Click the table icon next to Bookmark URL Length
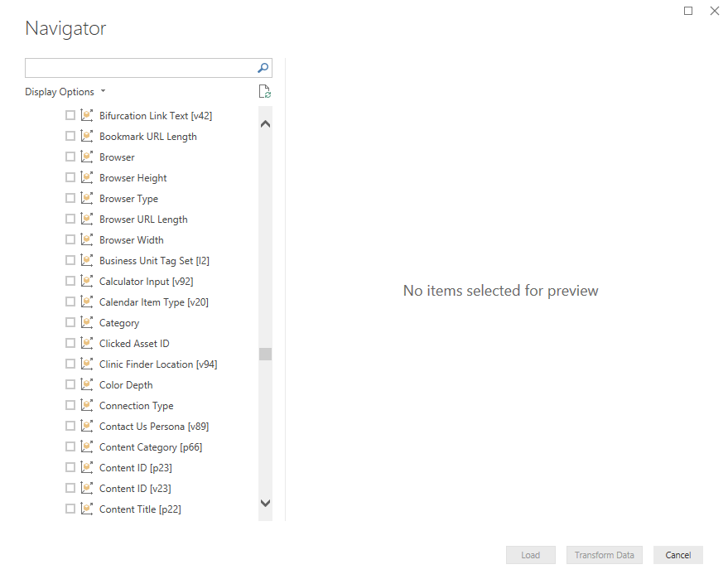 (87, 136)
